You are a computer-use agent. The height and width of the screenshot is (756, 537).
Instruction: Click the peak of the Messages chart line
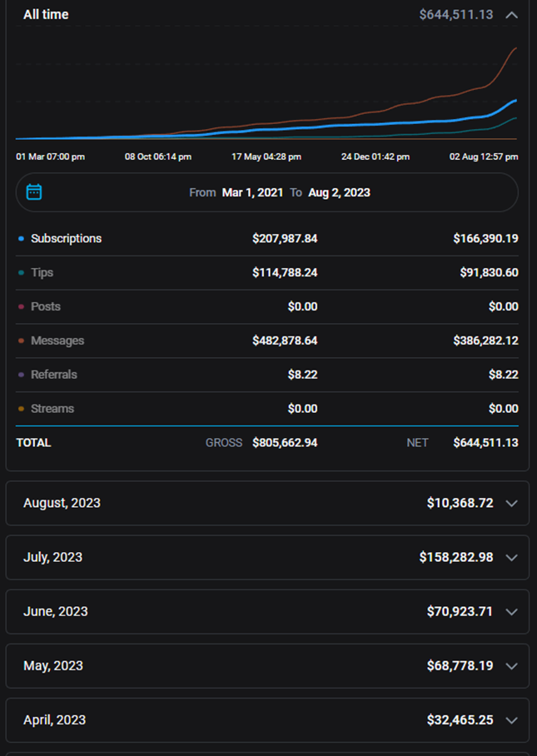516,48
